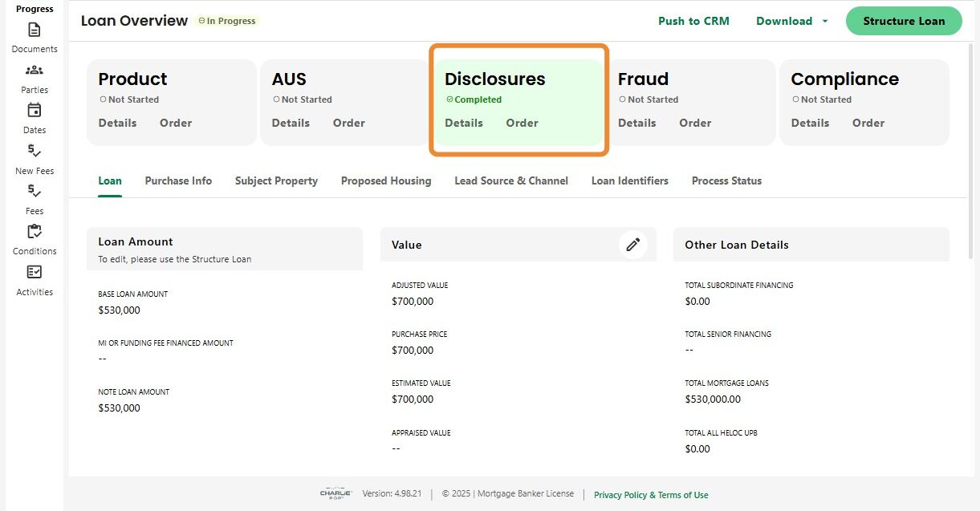Expand the Download dropdown arrow

point(825,22)
